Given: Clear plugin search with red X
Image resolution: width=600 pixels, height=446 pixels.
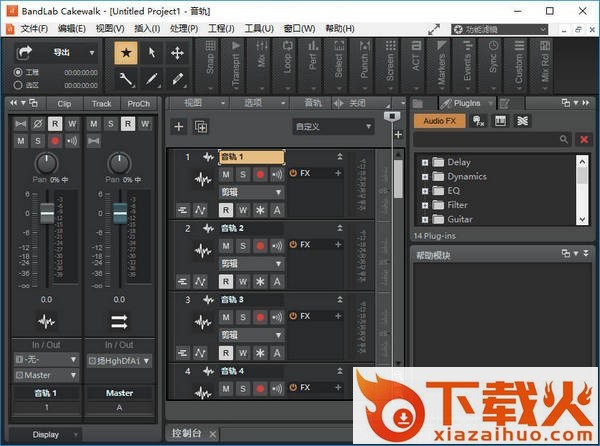Looking at the screenshot, I should click(x=584, y=140).
